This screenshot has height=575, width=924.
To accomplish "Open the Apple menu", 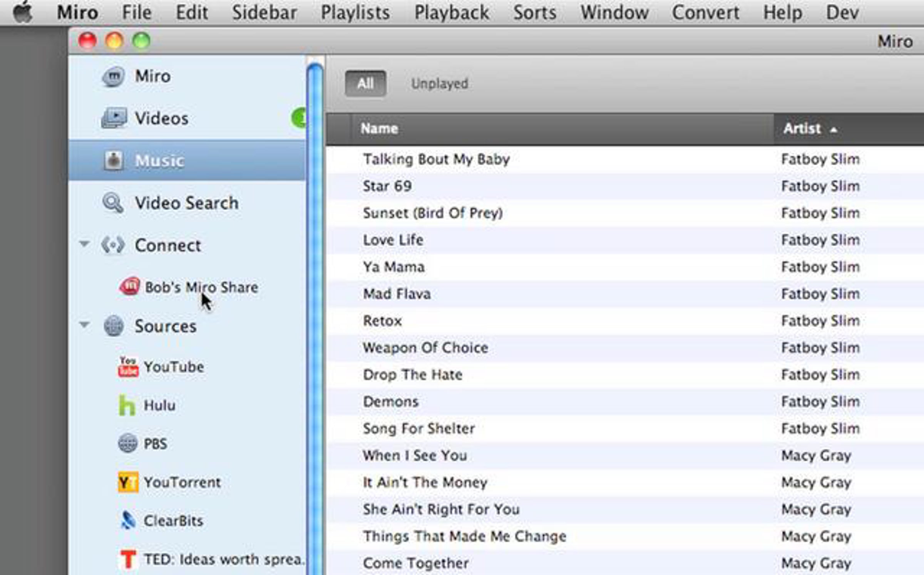I will point(22,12).
